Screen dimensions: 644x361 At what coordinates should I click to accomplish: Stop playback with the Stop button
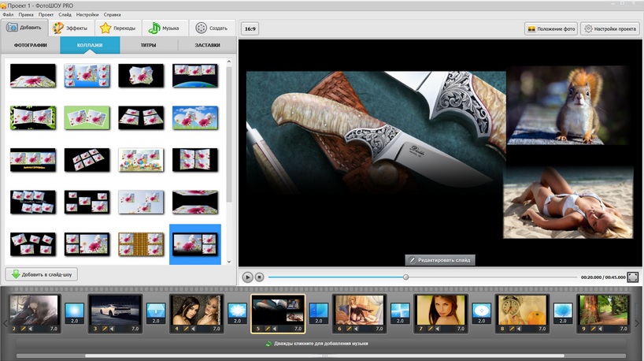coord(259,277)
